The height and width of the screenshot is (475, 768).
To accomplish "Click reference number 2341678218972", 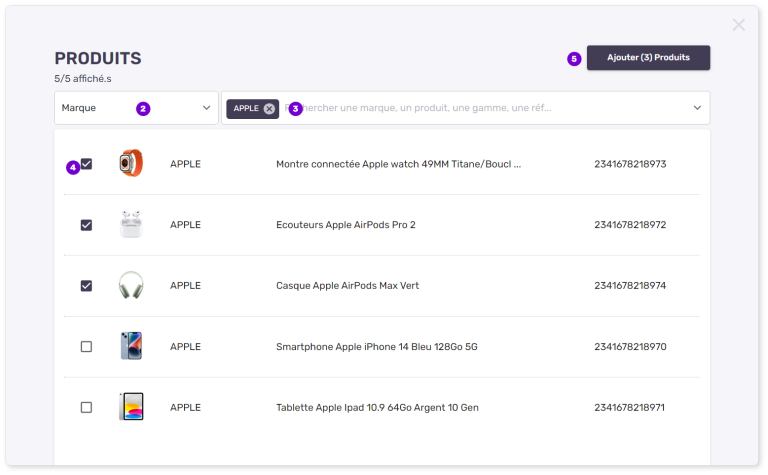I will pos(629,225).
